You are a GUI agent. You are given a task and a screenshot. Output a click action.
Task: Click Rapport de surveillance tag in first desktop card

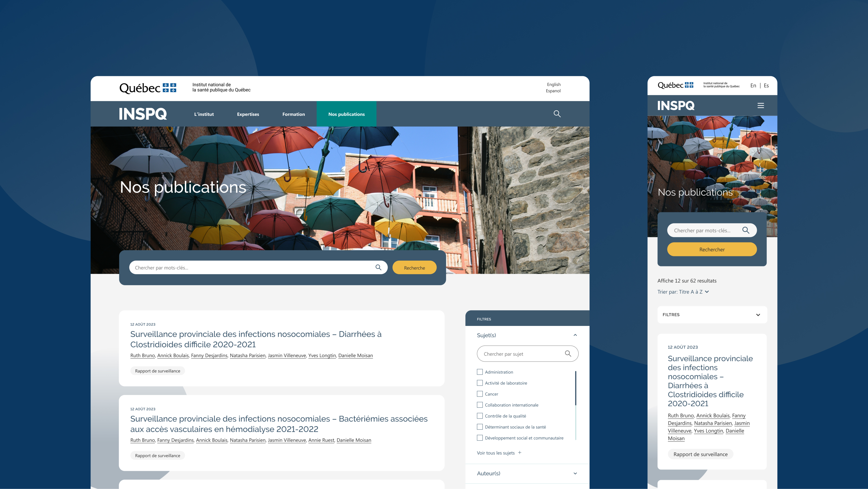(158, 371)
